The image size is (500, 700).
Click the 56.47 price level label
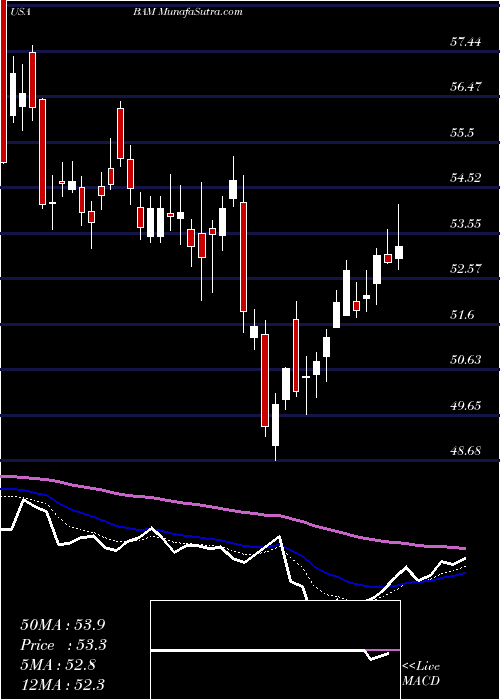tap(466, 86)
